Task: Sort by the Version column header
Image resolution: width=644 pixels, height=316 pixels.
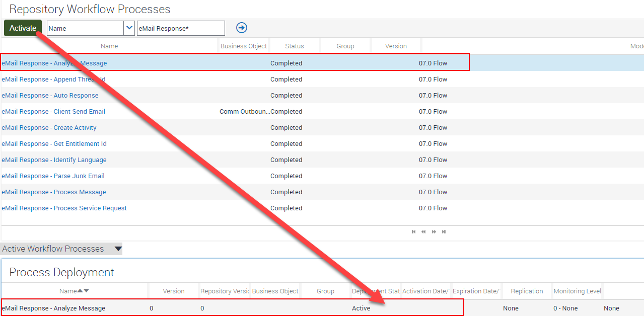Action: click(396, 46)
